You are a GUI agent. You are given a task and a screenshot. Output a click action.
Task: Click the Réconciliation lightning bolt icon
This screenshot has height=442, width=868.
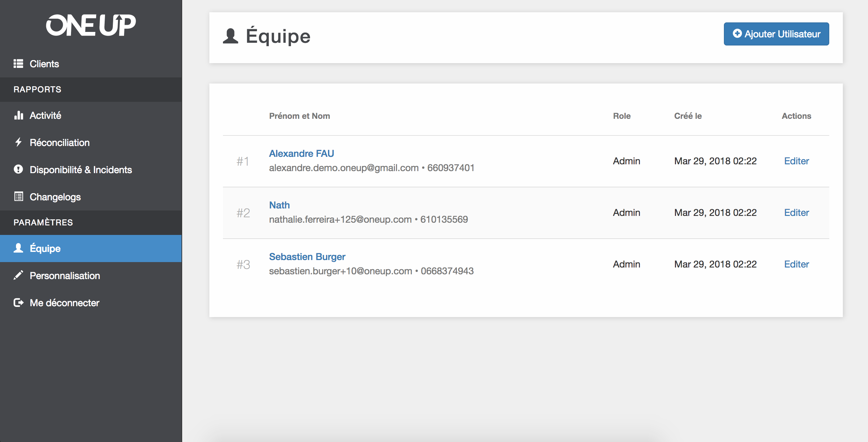[x=18, y=142]
